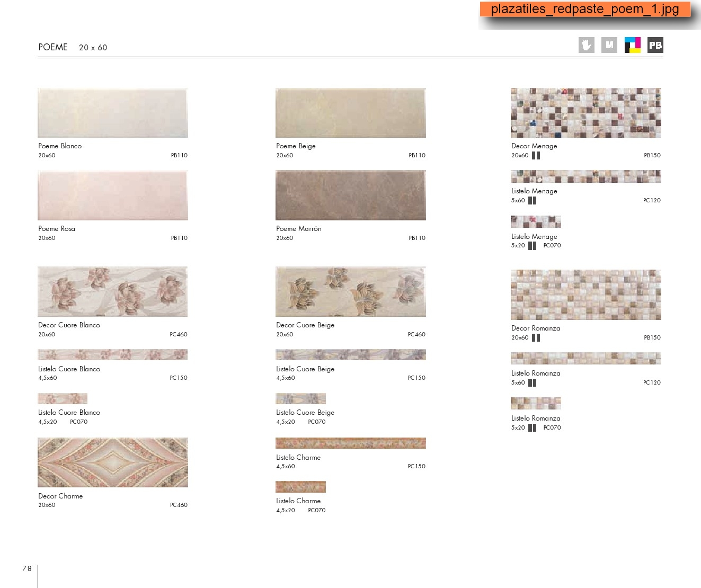
Task: Click the PC070 code beside Listelo Cuore Blanco 4,5x20
Action: (x=79, y=422)
